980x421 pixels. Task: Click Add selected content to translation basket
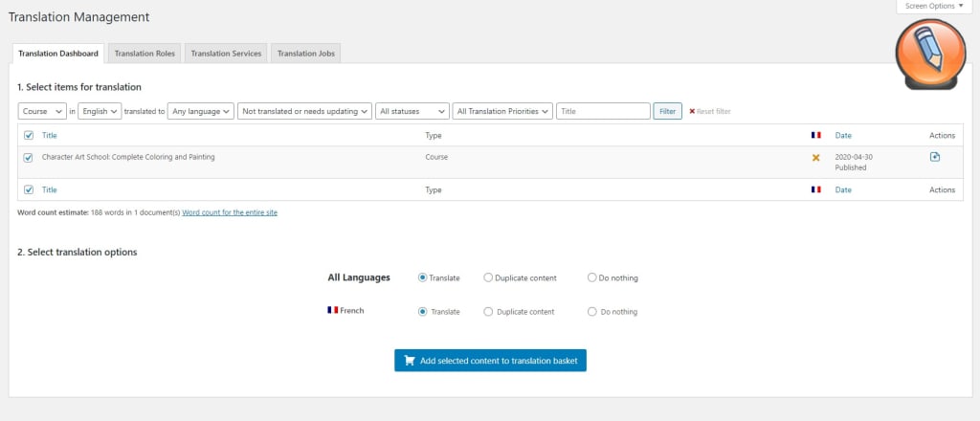point(490,361)
